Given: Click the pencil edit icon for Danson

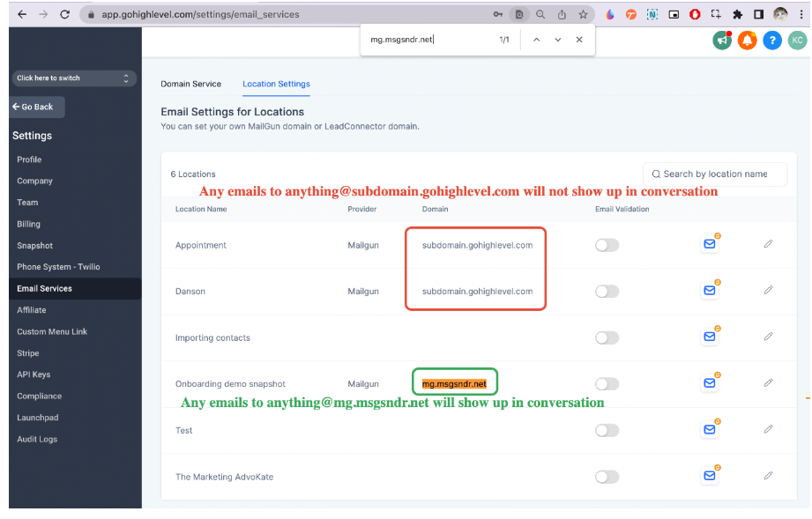Looking at the screenshot, I should tap(768, 290).
